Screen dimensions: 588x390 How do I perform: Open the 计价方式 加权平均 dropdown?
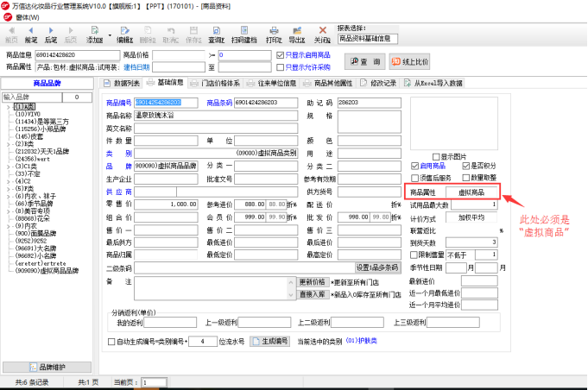tap(471, 217)
